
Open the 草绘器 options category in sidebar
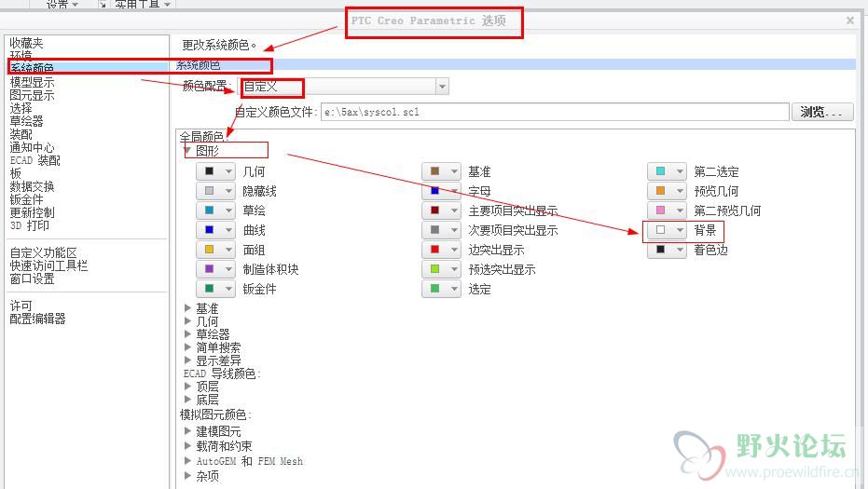(x=26, y=121)
